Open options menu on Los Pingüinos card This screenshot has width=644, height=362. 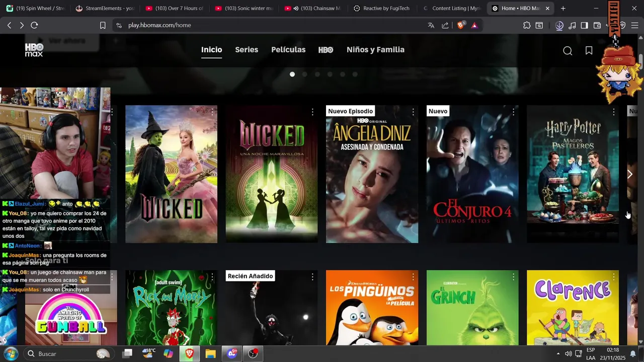(x=413, y=277)
